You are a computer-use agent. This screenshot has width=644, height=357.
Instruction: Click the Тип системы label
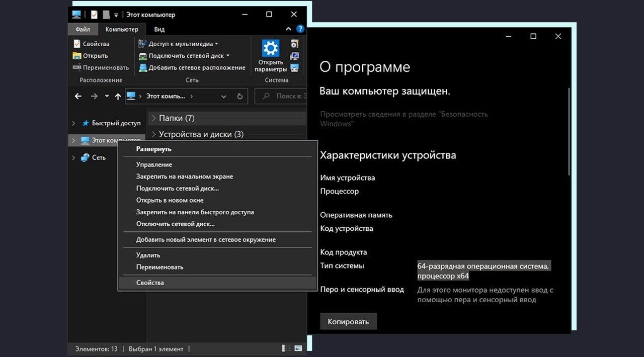tap(342, 266)
